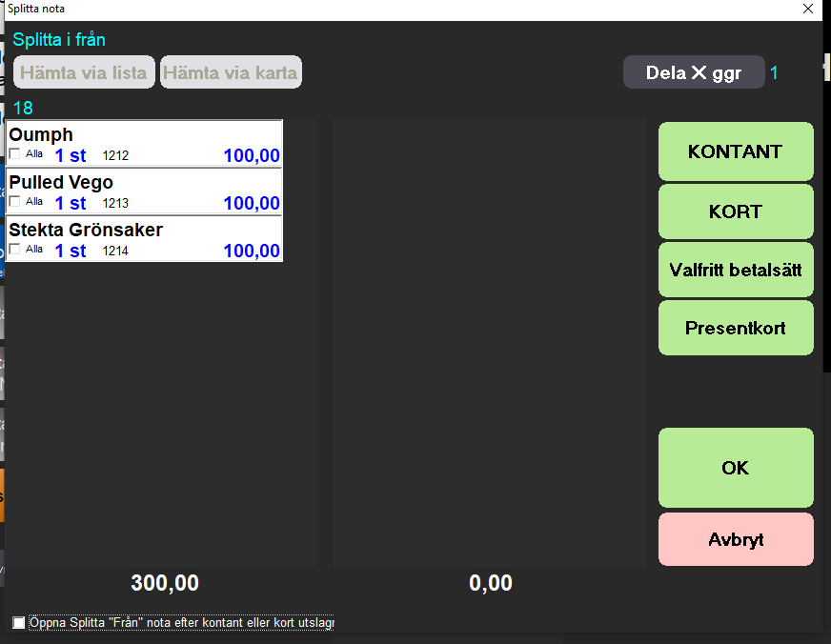Tick the Alla checkbox for Oumph
Viewport: 831px width, 644px height.
point(14,154)
